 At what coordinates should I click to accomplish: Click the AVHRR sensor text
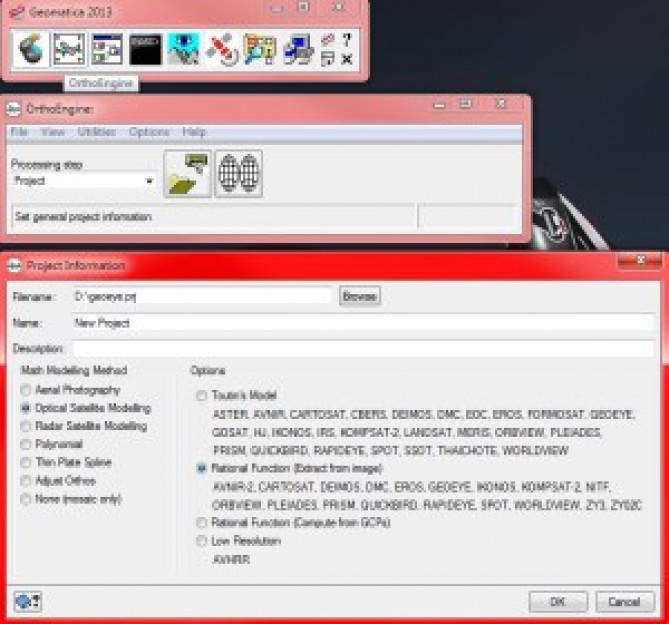231,560
